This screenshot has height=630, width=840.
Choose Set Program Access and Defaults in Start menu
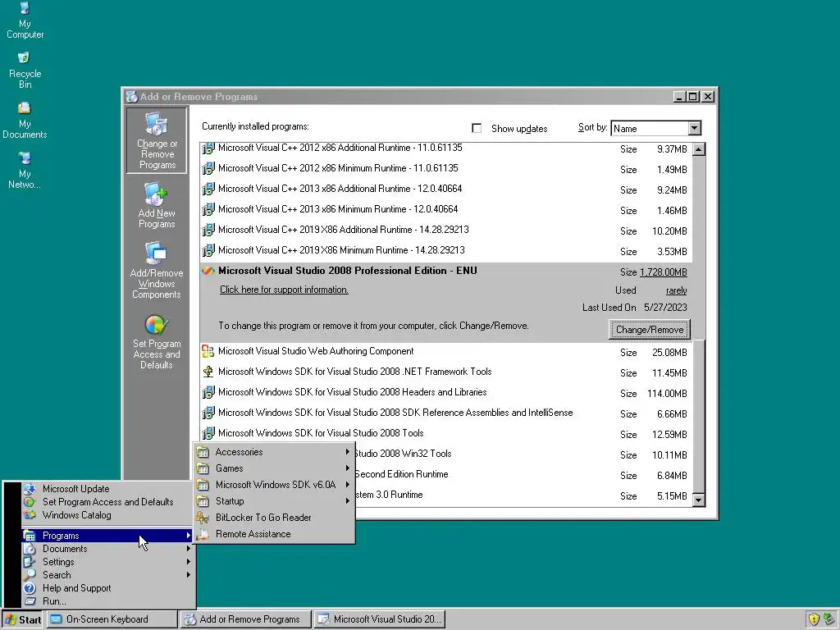click(x=107, y=502)
